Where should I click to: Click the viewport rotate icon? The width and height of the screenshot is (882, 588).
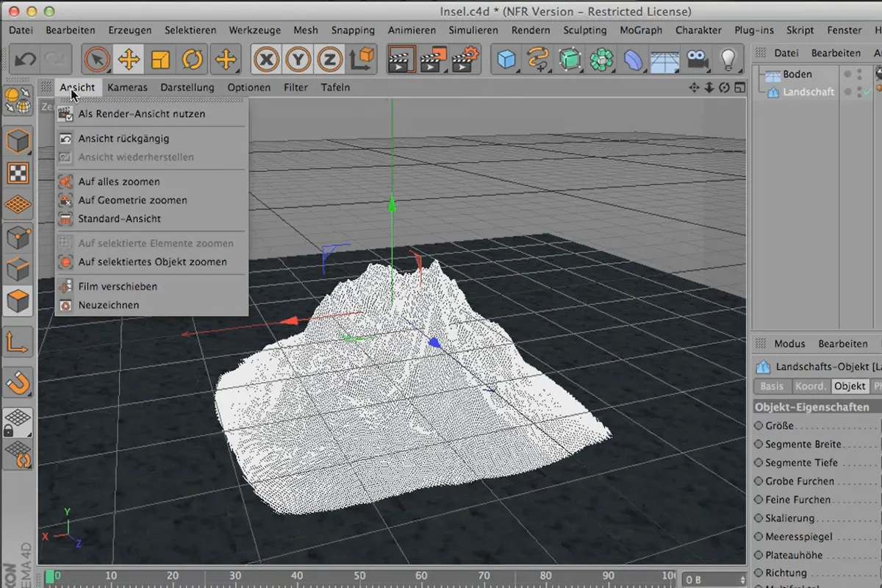(724, 87)
